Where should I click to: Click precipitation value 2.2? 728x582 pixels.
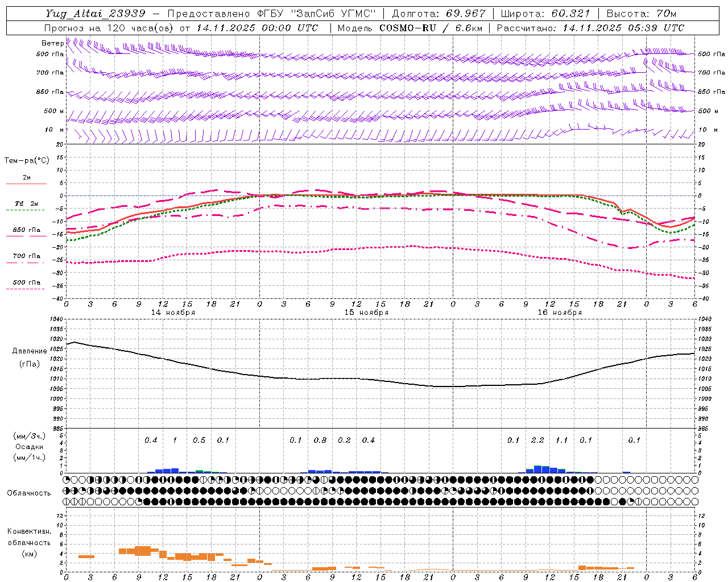pos(537,440)
